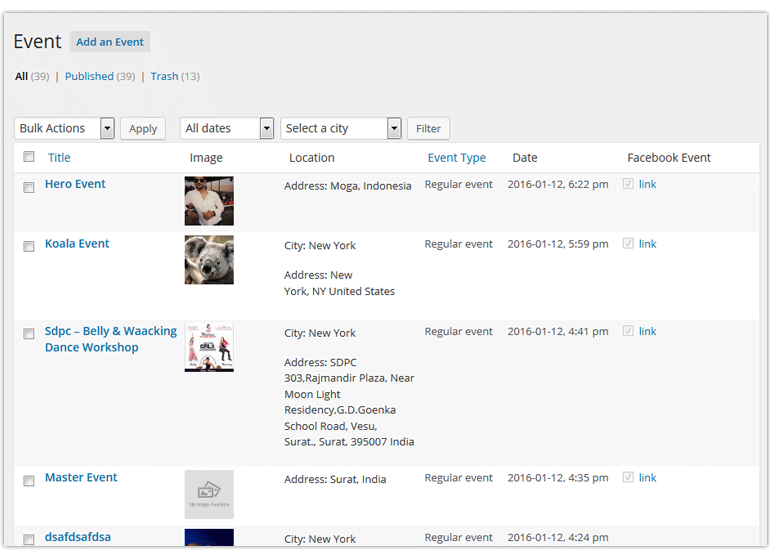The image size is (770, 557).
Task: Select the Sdpc Belly & Waacking row checkbox
Action: tap(29, 334)
